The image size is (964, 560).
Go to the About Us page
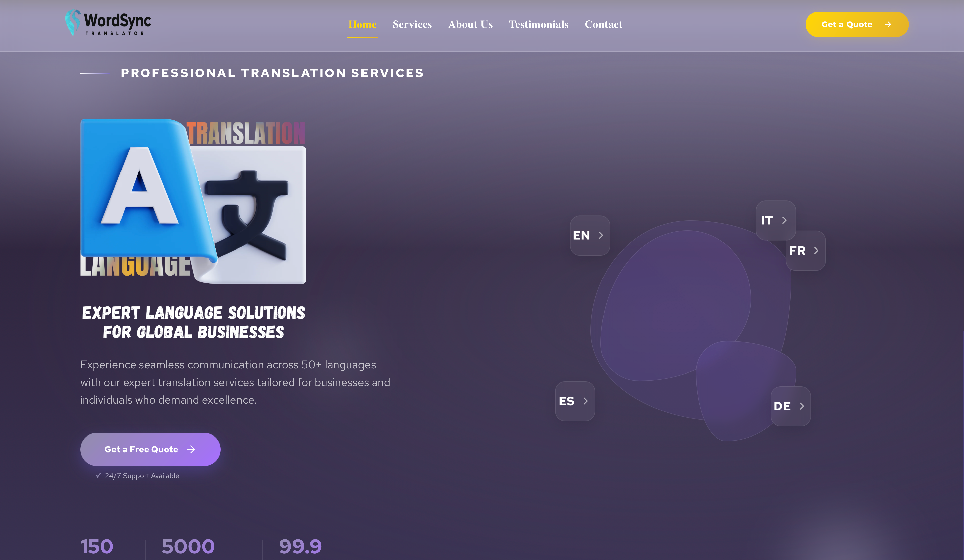pyautogui.click(x=470, y=25)
